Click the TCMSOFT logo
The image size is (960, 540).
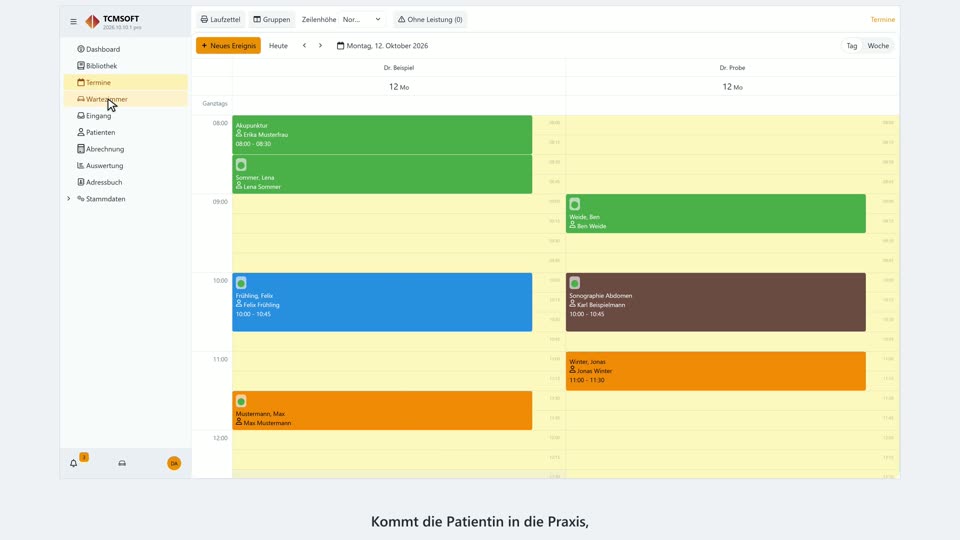coord(92,22)
